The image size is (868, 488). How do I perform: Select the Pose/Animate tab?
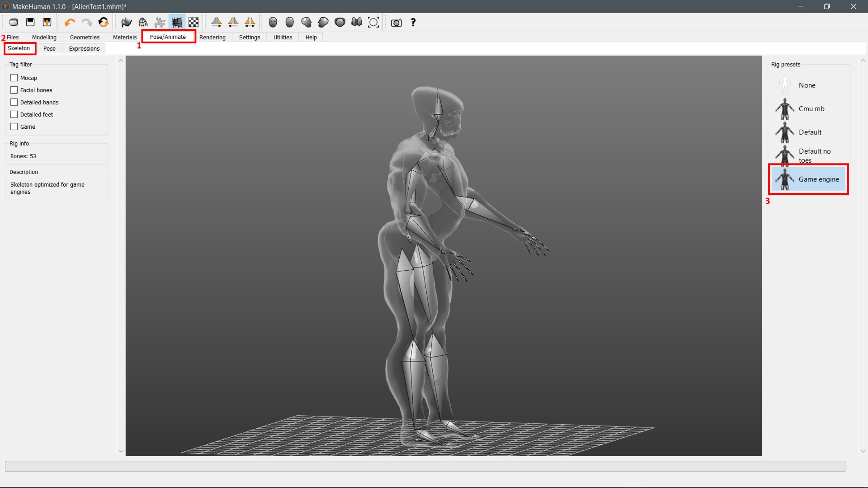click(168, 37)
